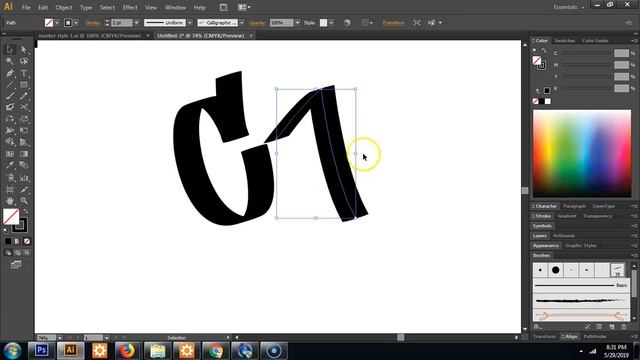This screenshot has width=640, height=360.
Task: Open the File menu
Action: click(26, 7)
